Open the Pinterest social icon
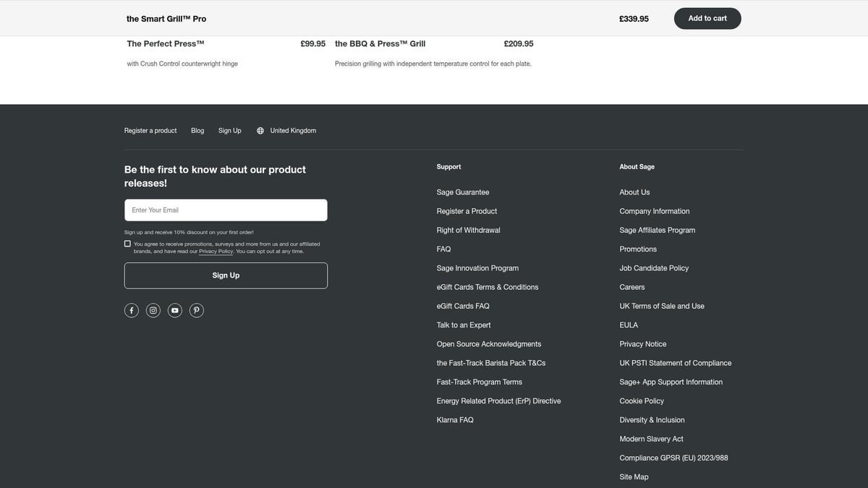Screen dimensions: 868x488 pos(197,310)
